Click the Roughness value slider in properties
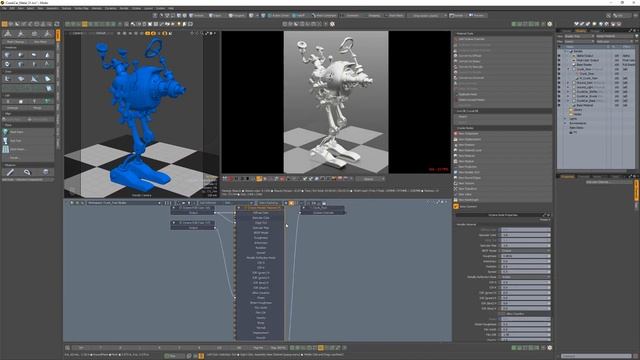Image resolution: width=640 pixels, height=360 pixels. (525, 256)
